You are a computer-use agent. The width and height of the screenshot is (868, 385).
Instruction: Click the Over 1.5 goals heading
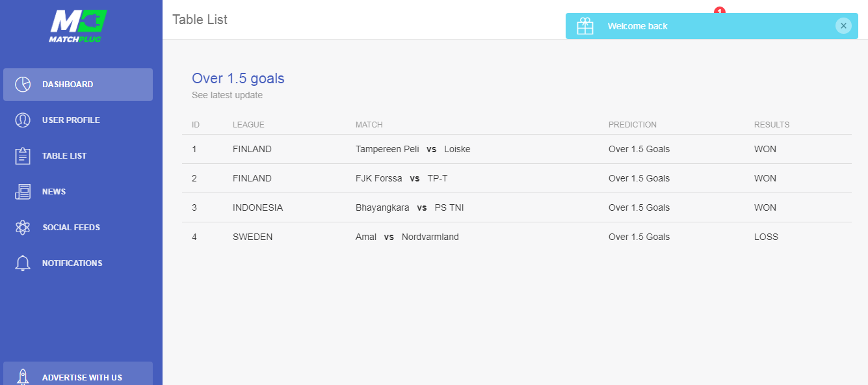(238, 79)
